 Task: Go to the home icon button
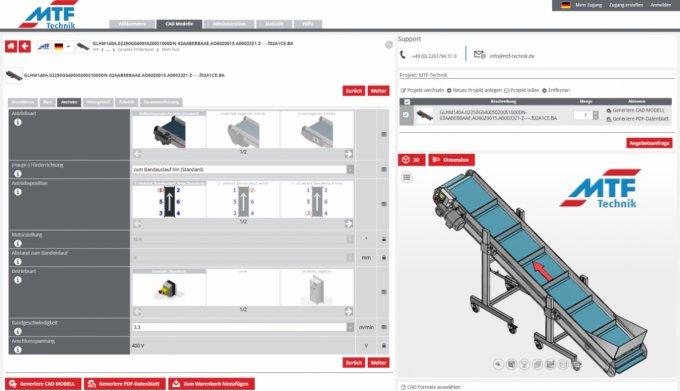[11, 46]
